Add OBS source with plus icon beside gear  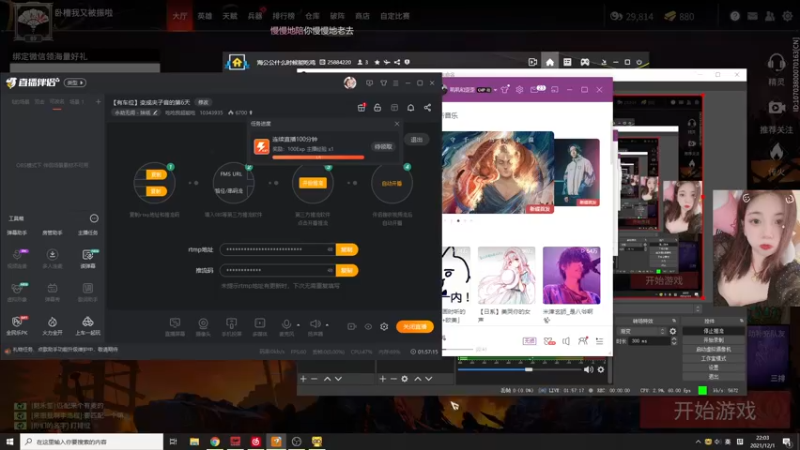(383, 379)
